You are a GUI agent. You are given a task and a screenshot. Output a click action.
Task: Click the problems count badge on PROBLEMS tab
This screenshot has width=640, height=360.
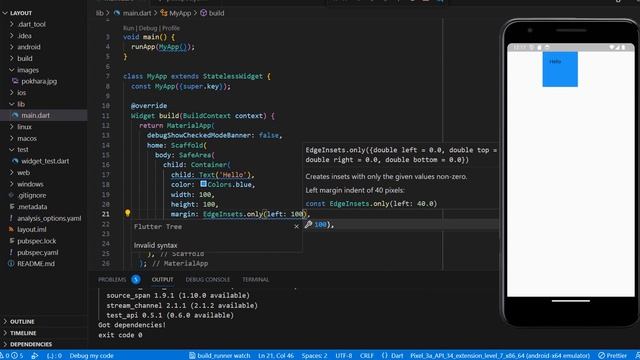tap(136, 280)
